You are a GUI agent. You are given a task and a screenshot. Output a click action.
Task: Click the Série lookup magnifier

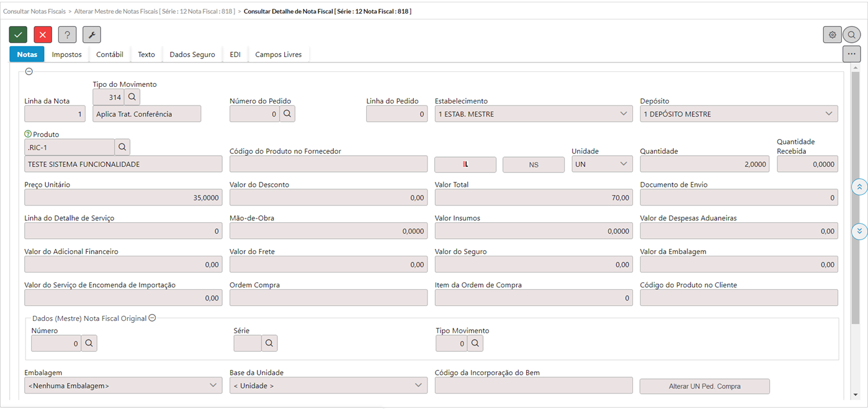coord(269,343)
